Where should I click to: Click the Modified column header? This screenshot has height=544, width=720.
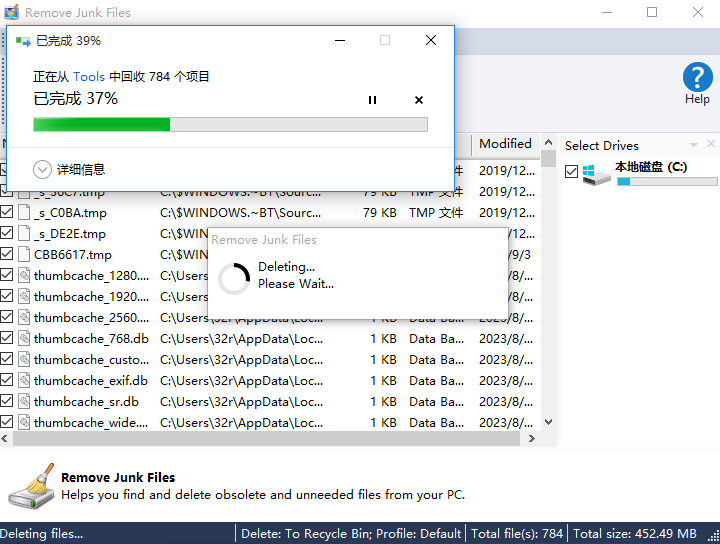coord(505,144)
